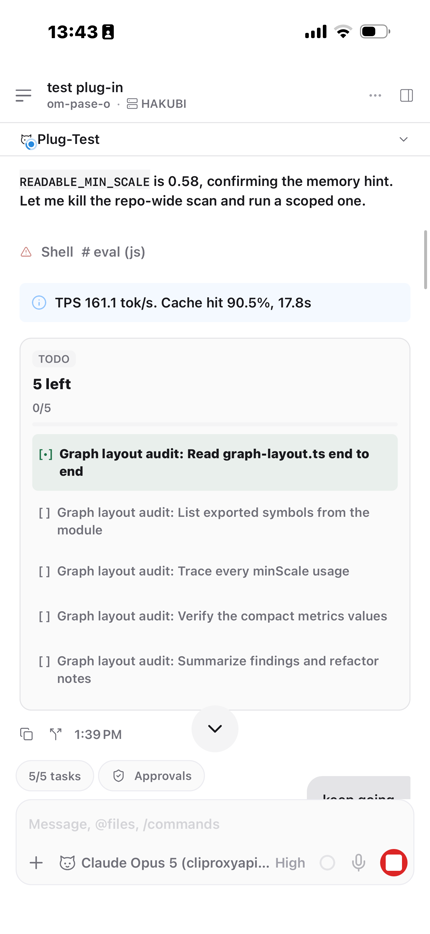
Task: Check the in-progress Read graph-layout.ts todo item
Action: pos(215,462)
